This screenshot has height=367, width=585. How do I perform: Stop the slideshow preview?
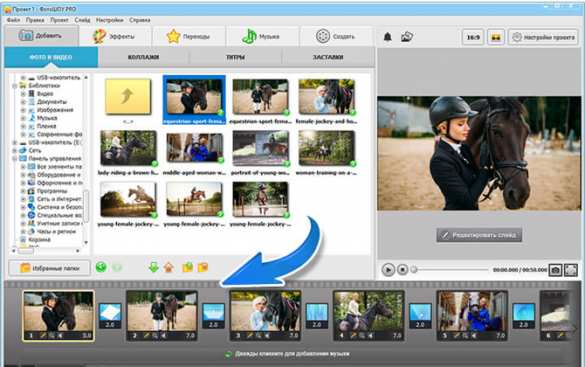(403, 269)
